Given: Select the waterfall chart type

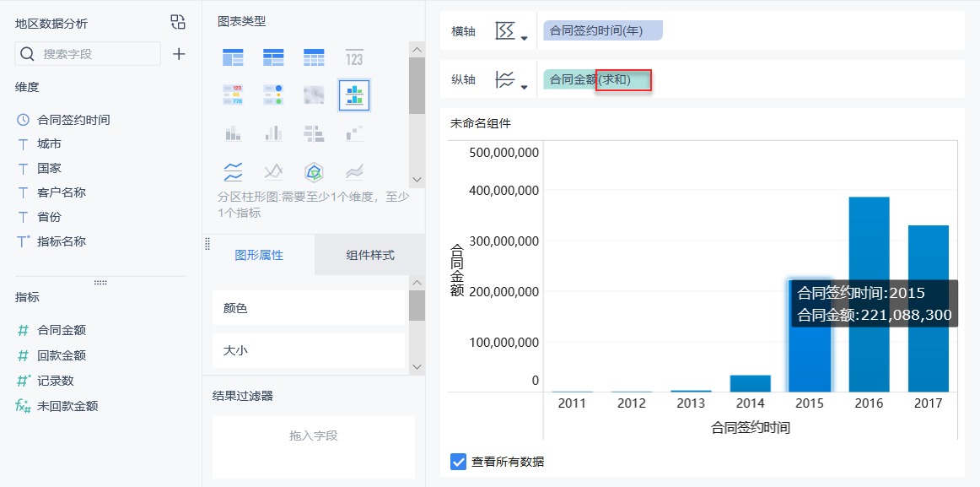Looking at the screenshot, I should [x=354, y=133].
